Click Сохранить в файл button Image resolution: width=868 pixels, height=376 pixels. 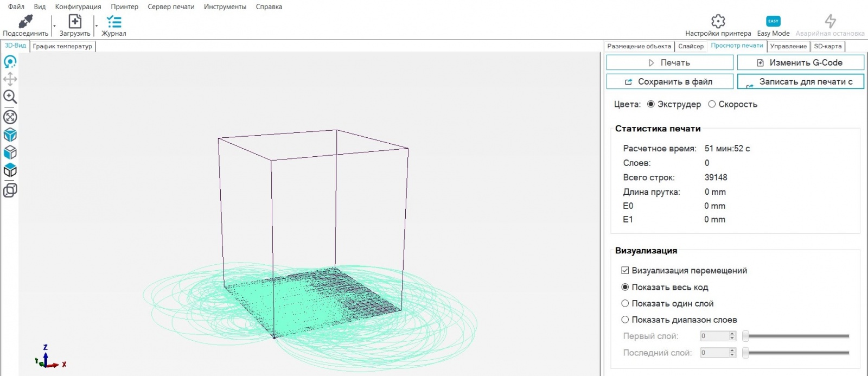[x=670, y=81]
